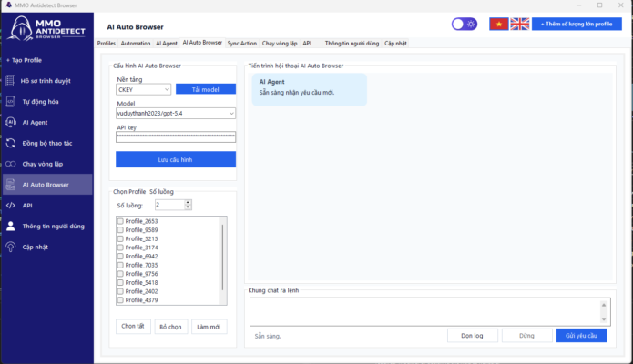Switch language with the Vietnam flag icon
This screenshot has width=633, height=364.
(499, 25)
